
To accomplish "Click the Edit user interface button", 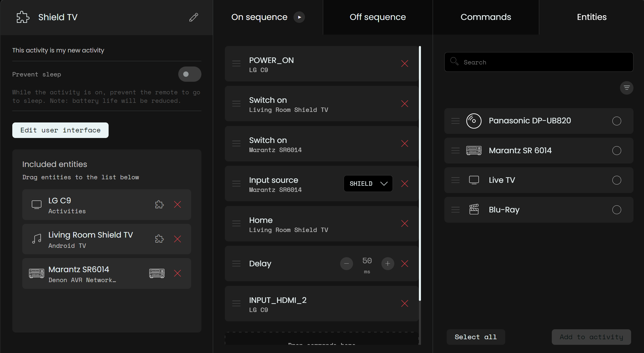I will point(60,130).
